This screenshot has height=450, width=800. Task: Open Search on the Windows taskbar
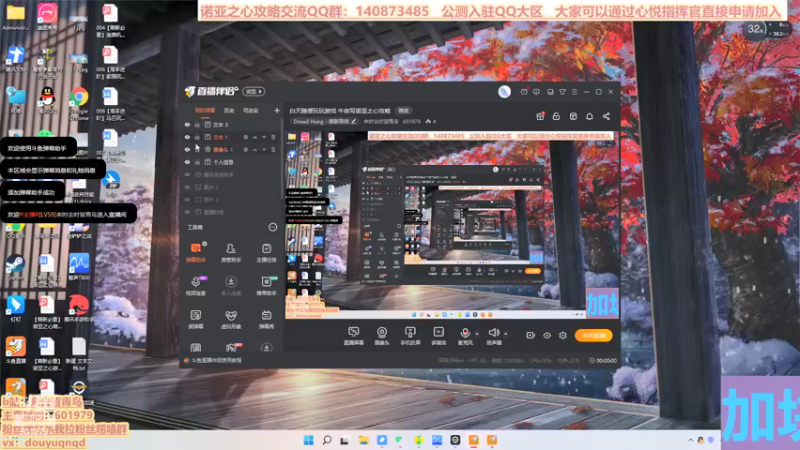coord(327,440)
